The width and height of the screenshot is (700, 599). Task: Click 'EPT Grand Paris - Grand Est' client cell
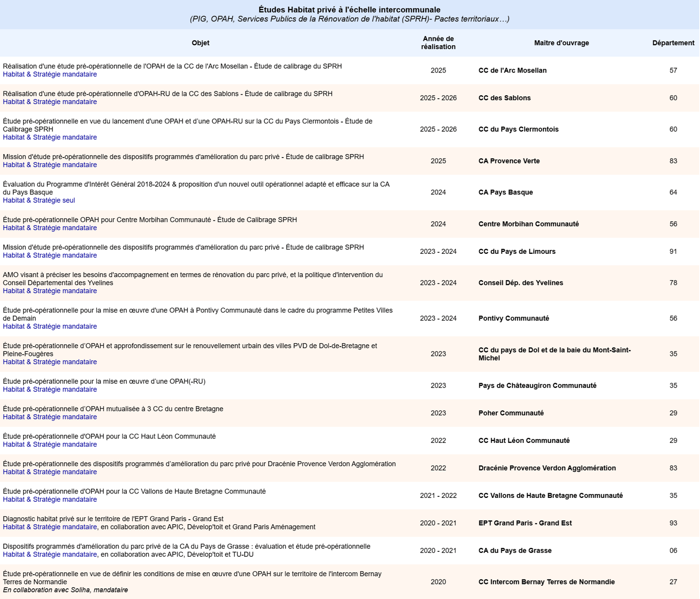(525, 523)
